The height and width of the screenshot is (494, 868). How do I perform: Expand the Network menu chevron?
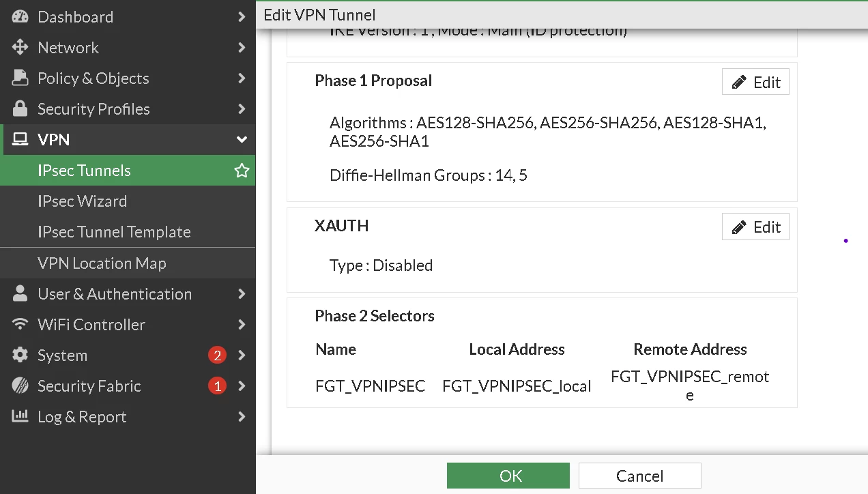pyautogui.click(x=242, y=48)
